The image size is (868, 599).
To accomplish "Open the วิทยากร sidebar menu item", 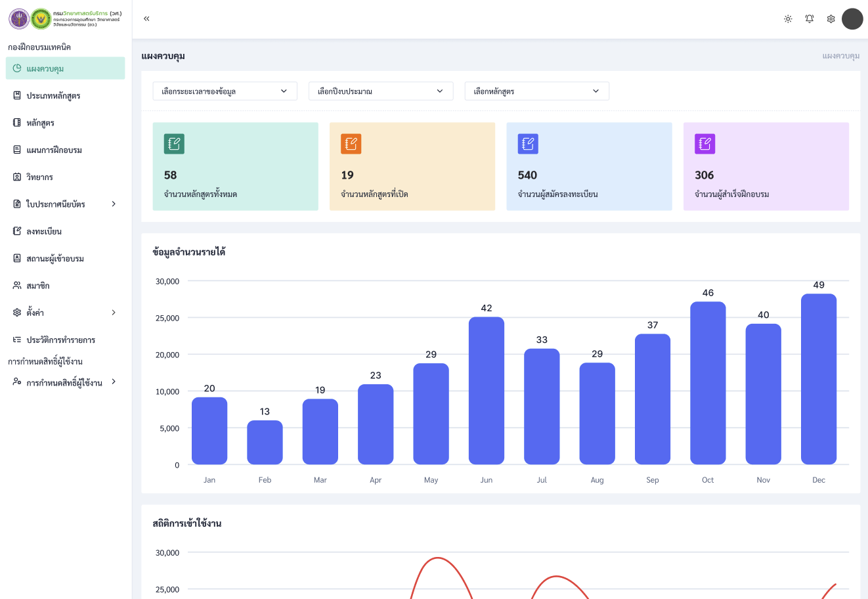I will point(39,177).
